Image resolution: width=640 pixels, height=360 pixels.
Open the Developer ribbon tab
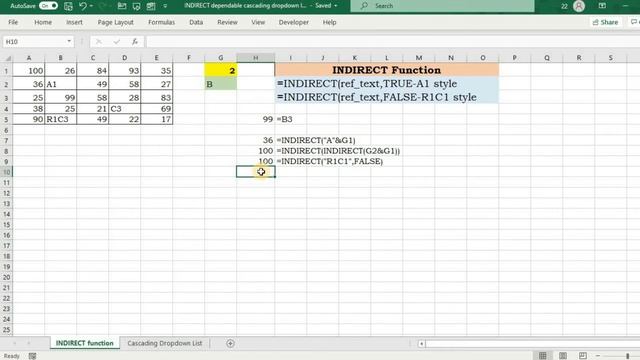pos(293,22)
